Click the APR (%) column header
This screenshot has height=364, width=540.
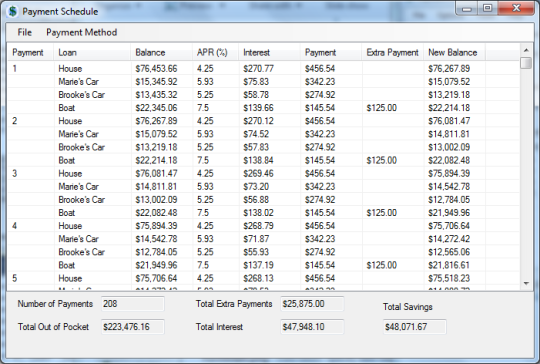(216, 52)
